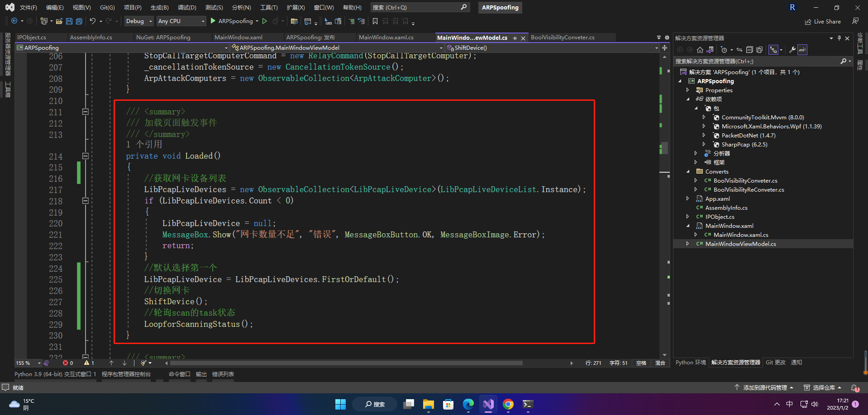Open the 错误列表 panel tab
Image resolution: width=868 pixels, height=415 pixels.
[x=223, y=374]
